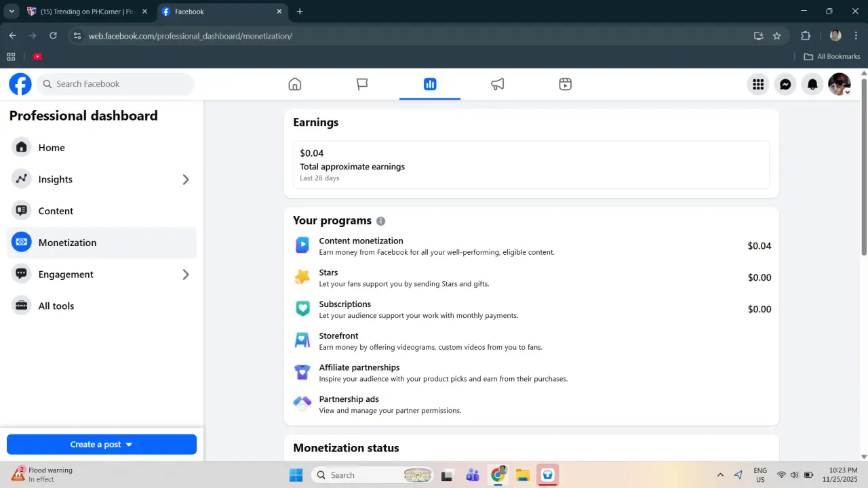Click the Subscriptions shield icon

302,309
